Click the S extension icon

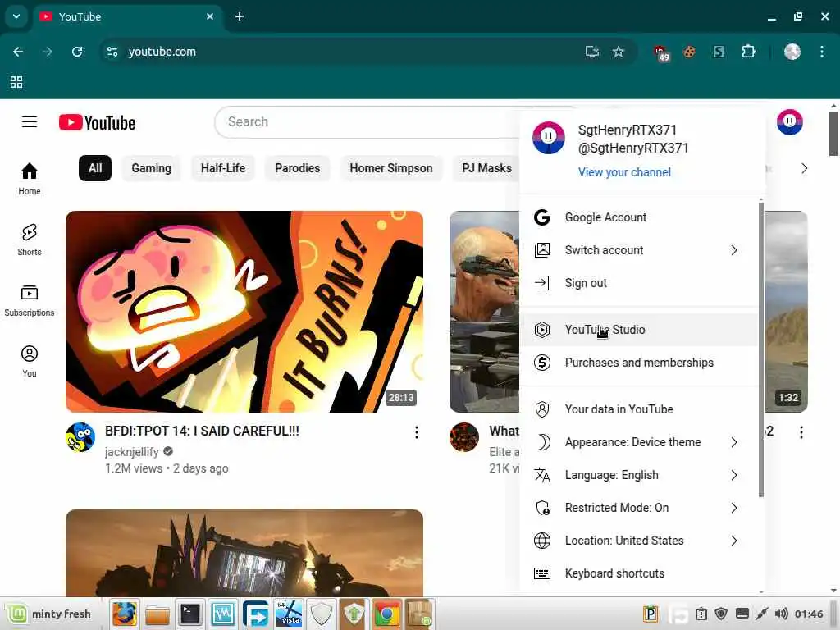click(719, 52)
